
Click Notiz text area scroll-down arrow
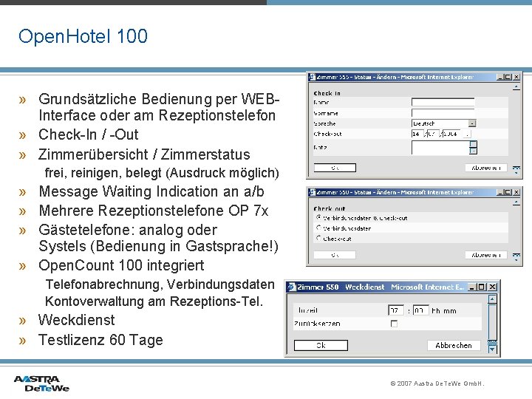(474, 151)
